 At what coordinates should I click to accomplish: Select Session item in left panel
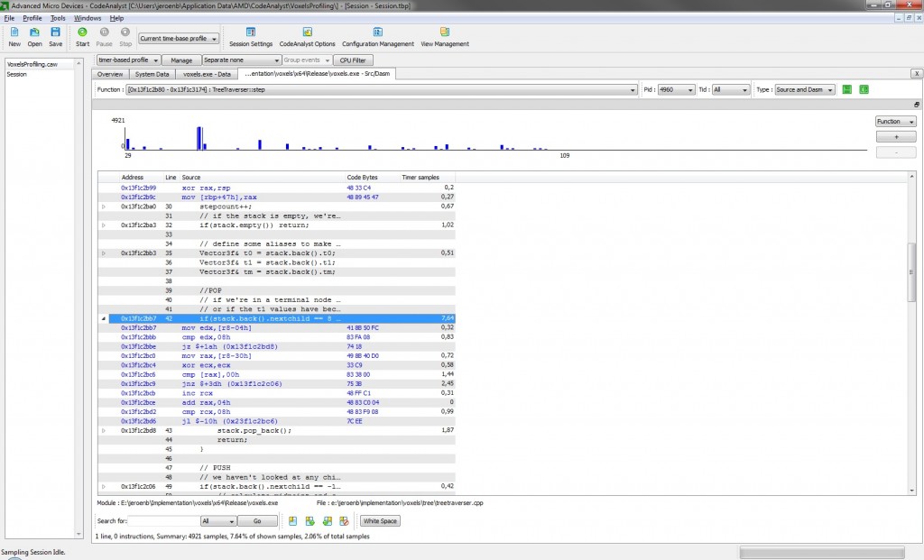(x=16, y=74)
